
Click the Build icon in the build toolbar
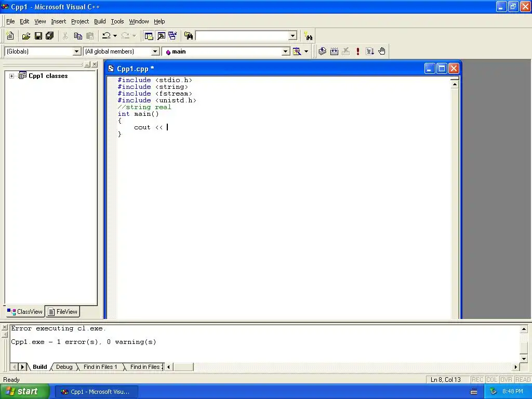tap(334, 51)
